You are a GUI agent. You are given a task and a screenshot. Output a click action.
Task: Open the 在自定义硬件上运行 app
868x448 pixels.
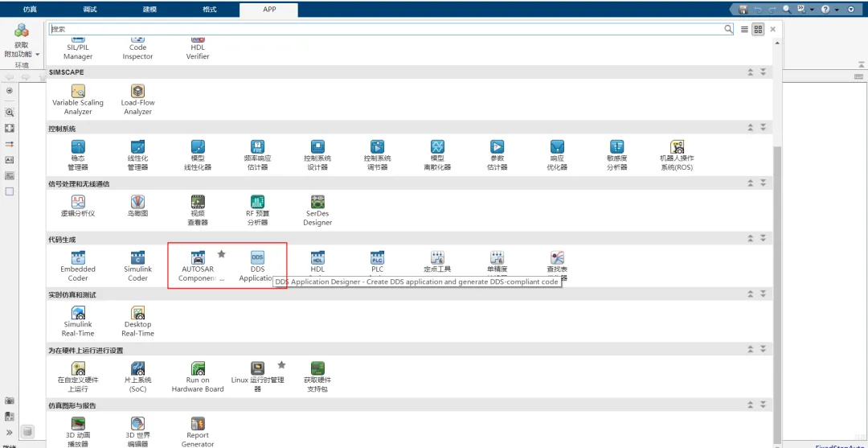pos(78,376)
